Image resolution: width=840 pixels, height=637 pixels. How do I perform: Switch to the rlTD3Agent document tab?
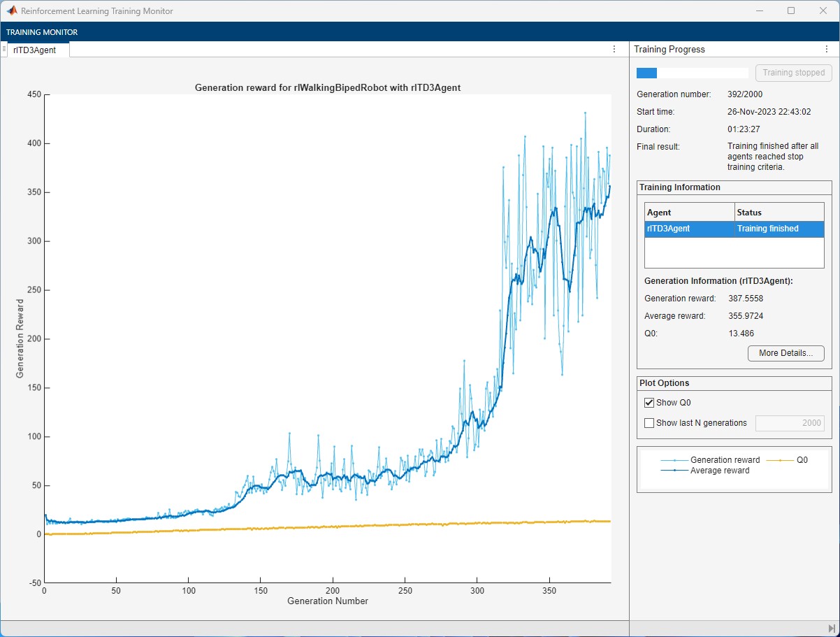[x=34, y=50]
